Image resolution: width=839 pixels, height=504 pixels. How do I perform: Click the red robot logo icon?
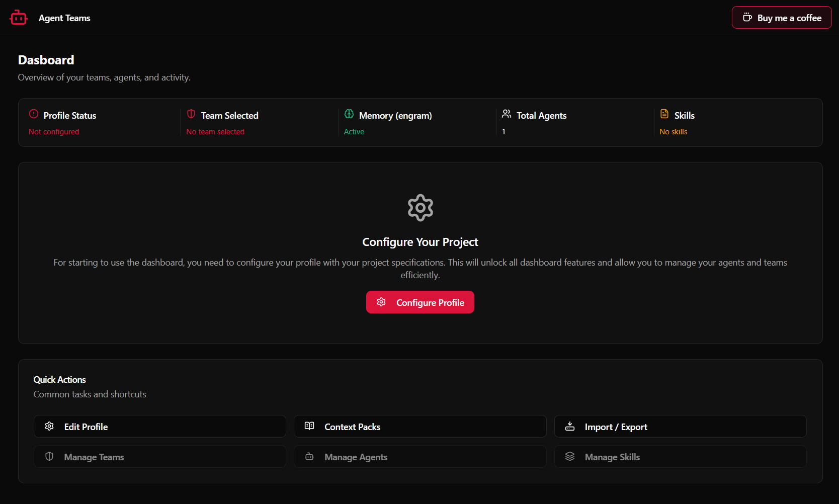click(19, 18)
